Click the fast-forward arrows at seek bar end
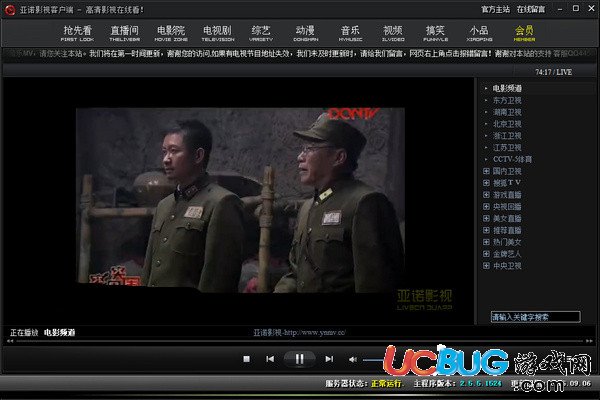This screenshot has height=400, width=600. click(x=589, y=341)
